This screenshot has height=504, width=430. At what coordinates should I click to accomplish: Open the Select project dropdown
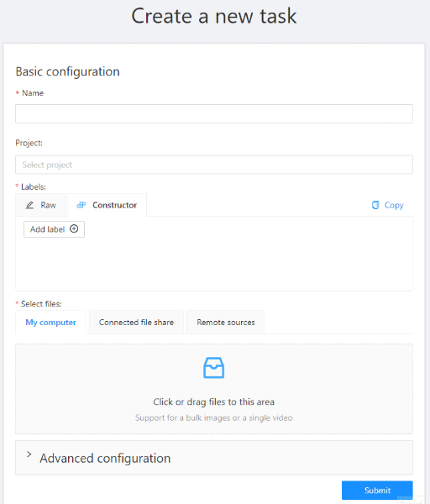(x=214, y=165)
